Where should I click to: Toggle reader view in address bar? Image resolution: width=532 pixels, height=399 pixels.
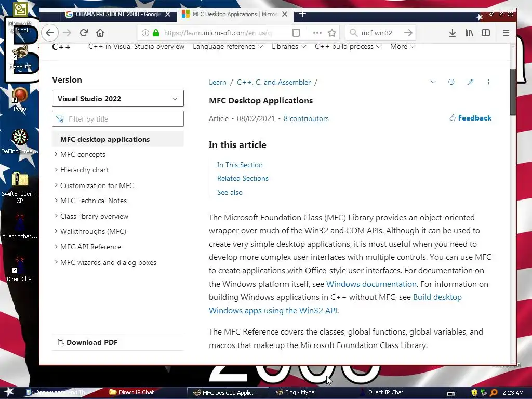click(x=296, y=33)
